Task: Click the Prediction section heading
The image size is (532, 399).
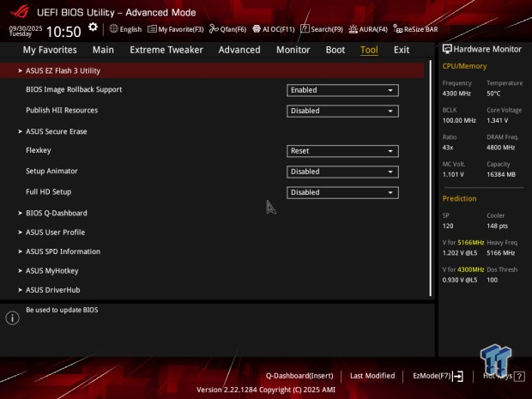Action: point(459,199)
